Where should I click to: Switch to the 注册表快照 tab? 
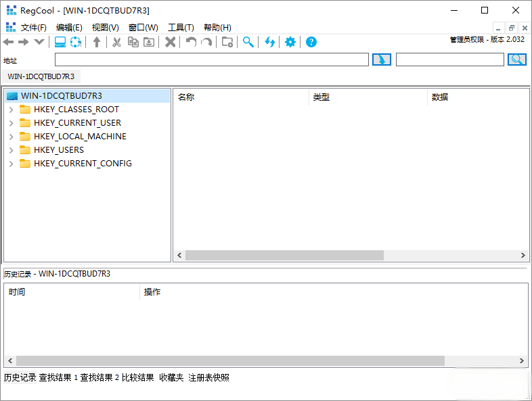[x=208, y=377]
